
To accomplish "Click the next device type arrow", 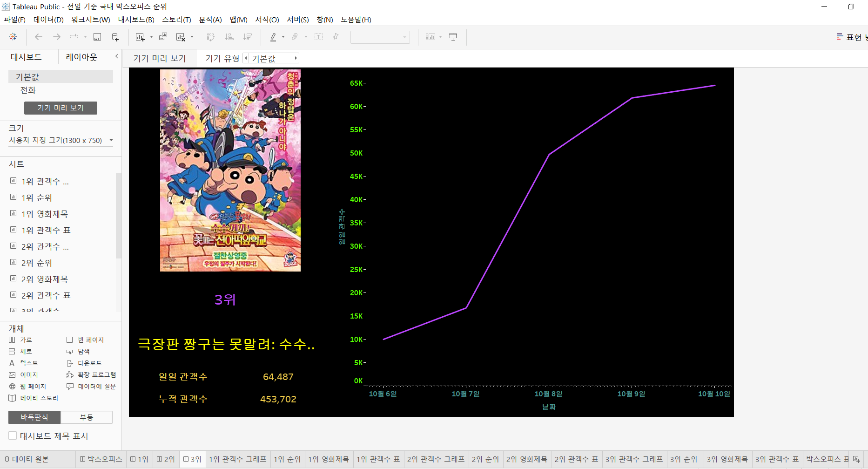I will (x=296, y=58).
